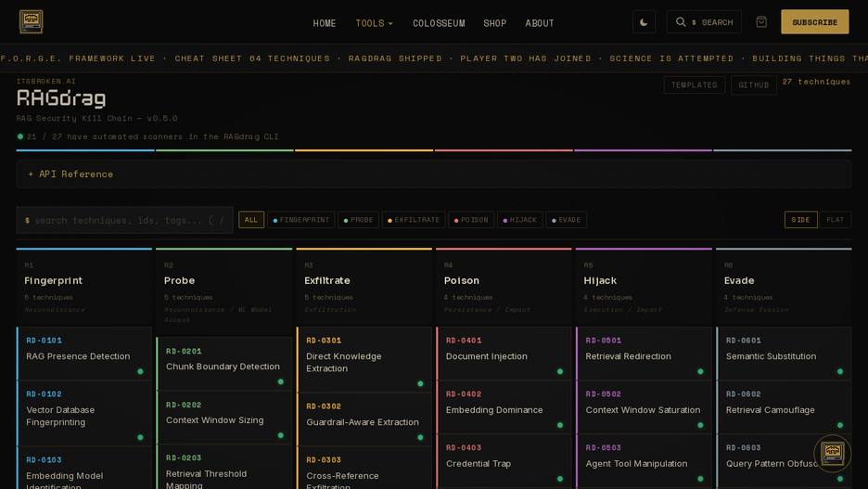Open Retrieval Redirection card
868x489 pixels.
[x=644, y=354]
